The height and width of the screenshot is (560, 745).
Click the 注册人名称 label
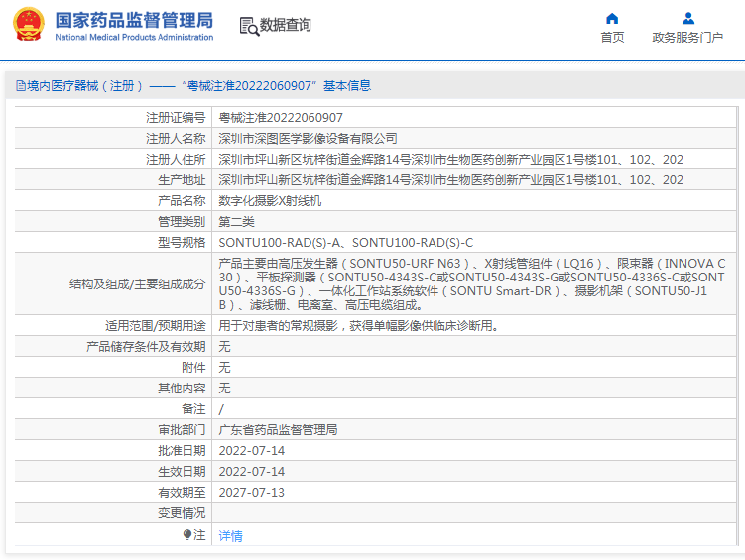(x=176, y=139)
